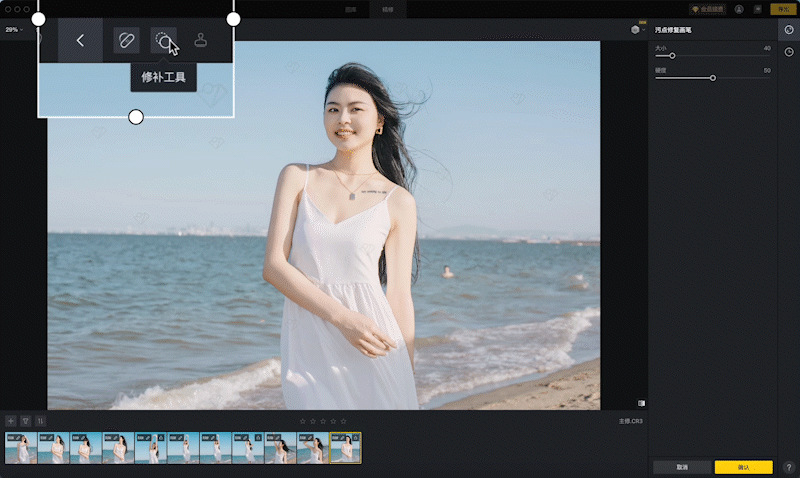
Task: Click the help question mark icon
Action: tap(789, 467)
